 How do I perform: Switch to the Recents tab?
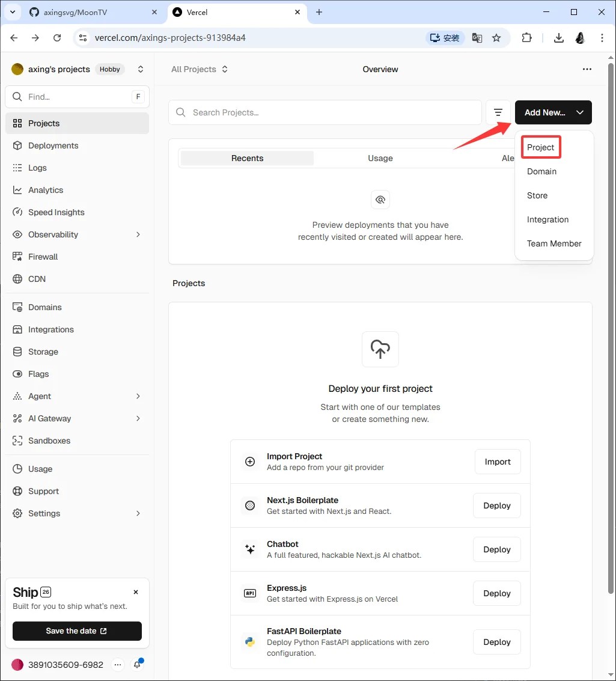pos(247,158)
